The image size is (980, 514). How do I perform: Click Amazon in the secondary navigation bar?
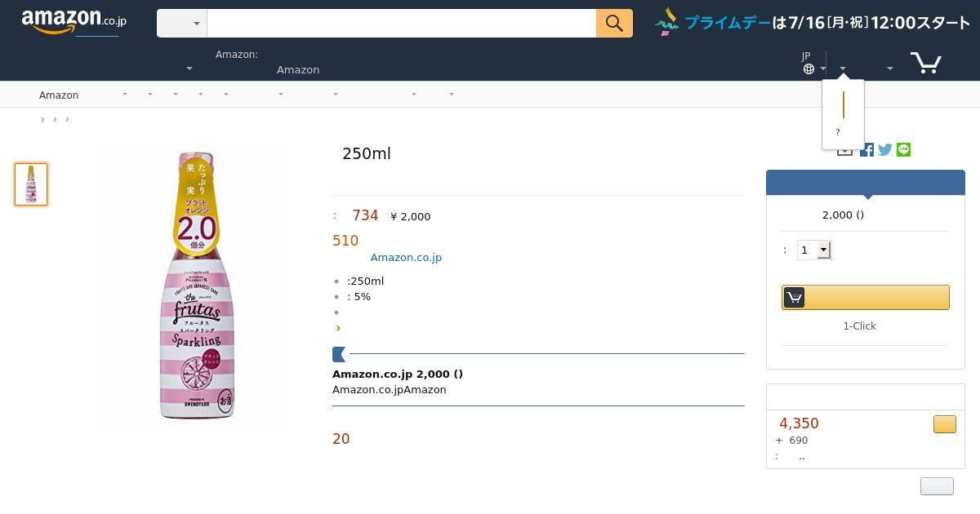pos(59,95)
